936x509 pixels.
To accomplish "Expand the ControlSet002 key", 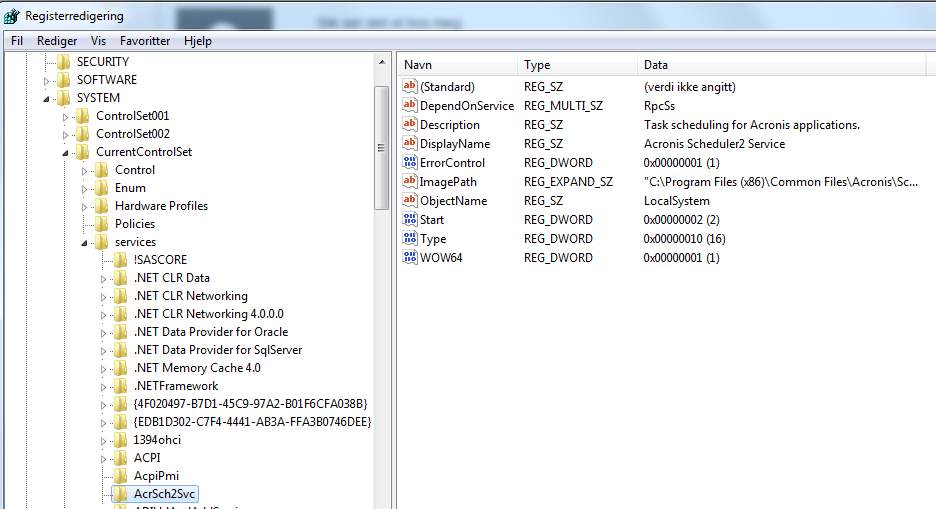I will point(65,135).
